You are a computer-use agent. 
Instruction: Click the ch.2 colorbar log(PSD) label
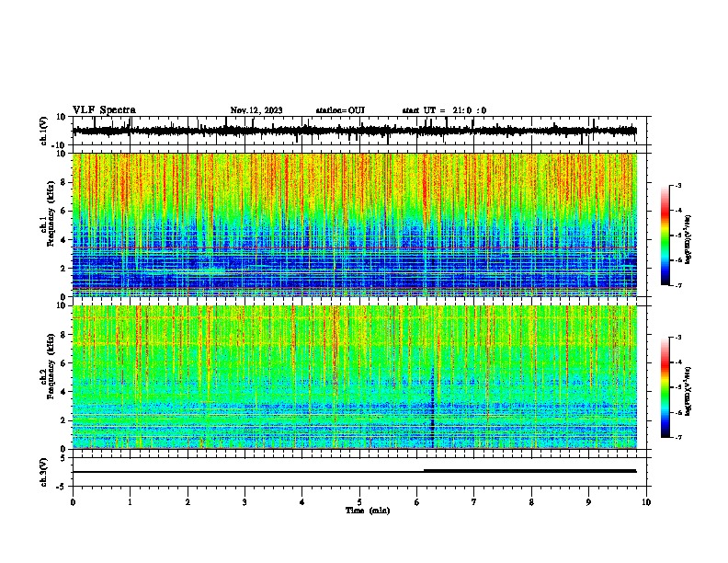pyautogui.click(x=688, y=391)
